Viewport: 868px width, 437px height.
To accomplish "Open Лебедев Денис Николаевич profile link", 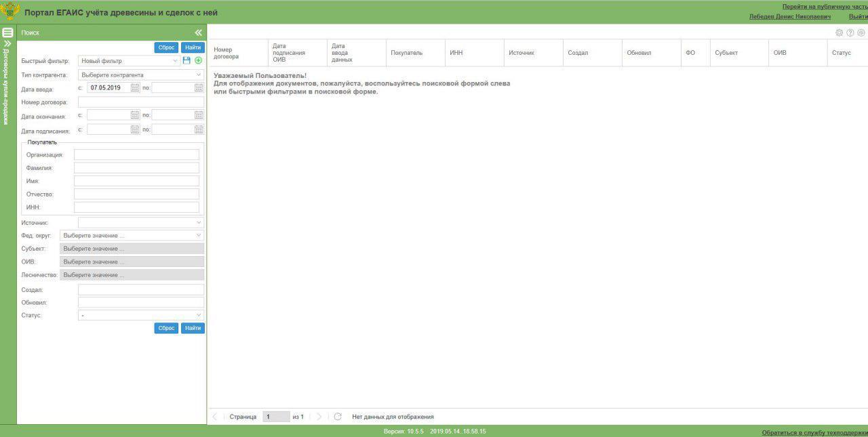I will pos(790,16).
